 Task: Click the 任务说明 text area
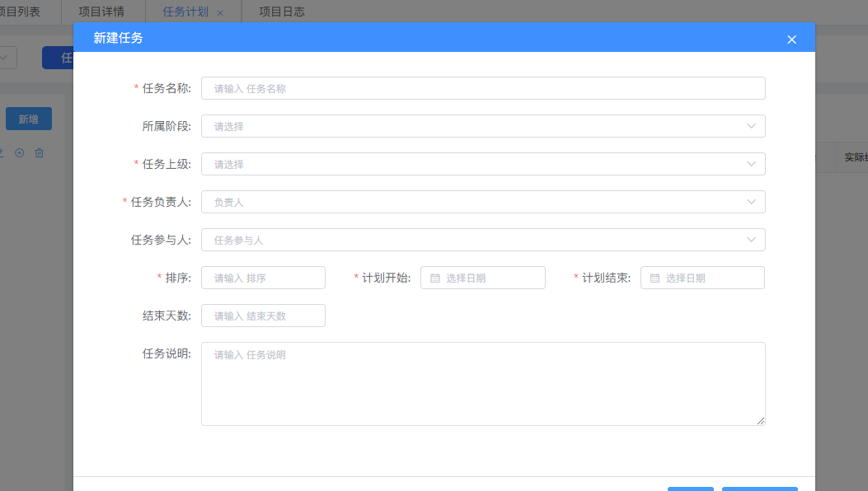click(x=483, y=384)
